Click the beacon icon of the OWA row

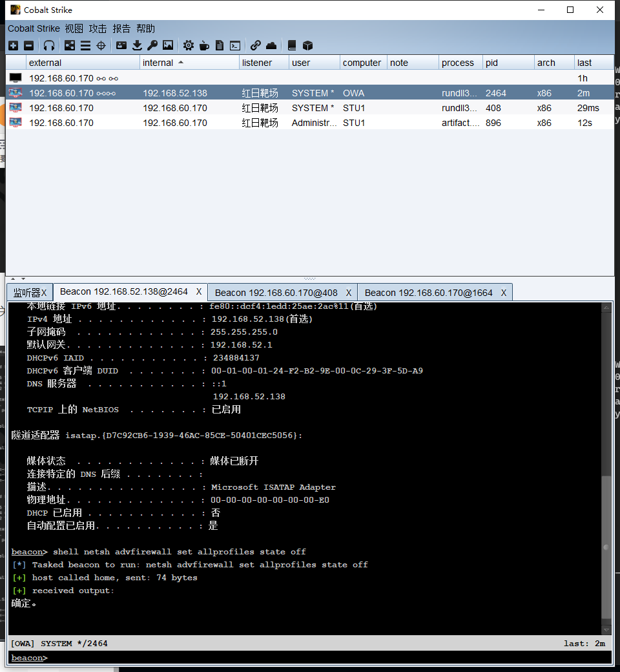pyautogui.click(x=15, y=93)
